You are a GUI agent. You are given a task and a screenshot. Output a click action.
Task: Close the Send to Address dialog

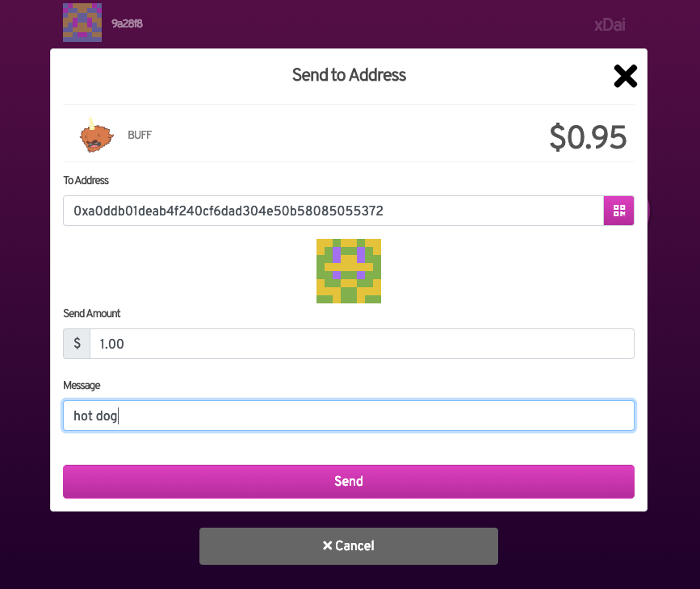click(626, 77)
